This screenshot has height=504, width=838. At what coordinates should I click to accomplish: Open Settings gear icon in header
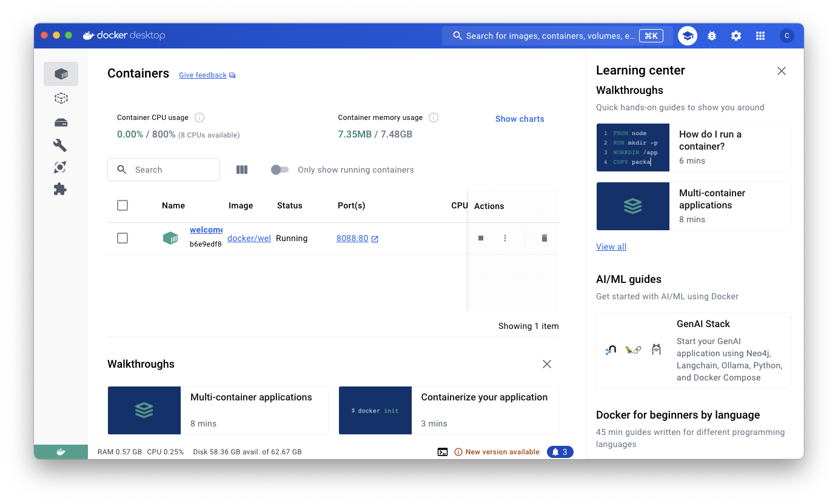click(x=736, y=36)
